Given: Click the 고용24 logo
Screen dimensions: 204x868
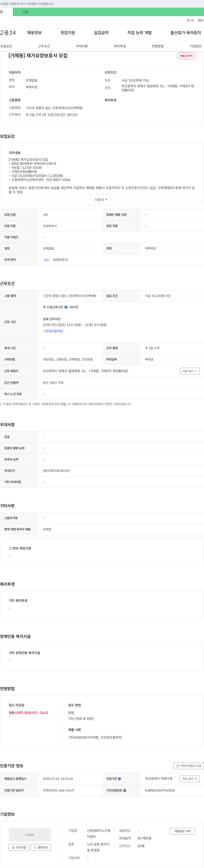Looking at the screenshot, I should [x=7, y=33].
